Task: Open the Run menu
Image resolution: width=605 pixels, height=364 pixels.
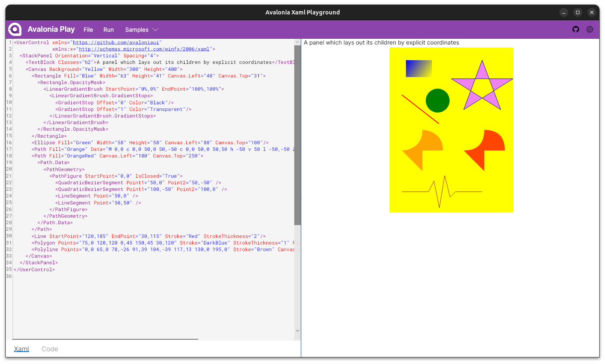Action: tap(108, 30)
